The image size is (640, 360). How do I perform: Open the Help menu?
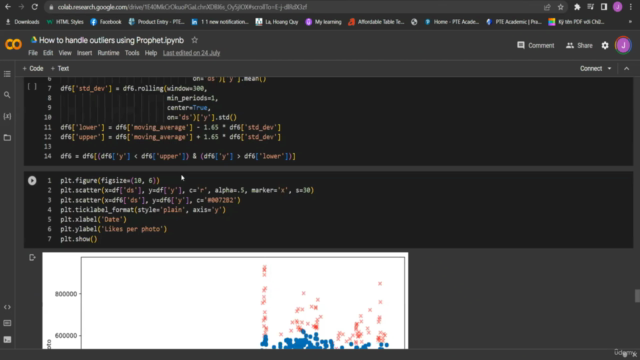click(x=151, y=53)
